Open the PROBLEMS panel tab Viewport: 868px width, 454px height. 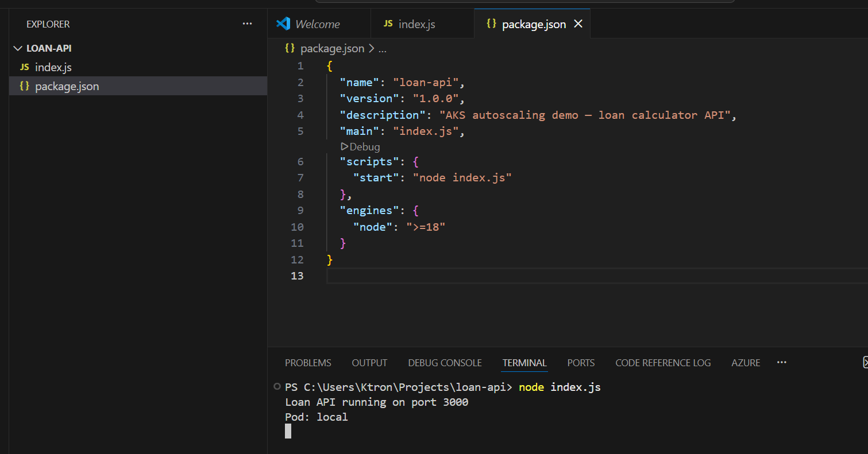308,363
